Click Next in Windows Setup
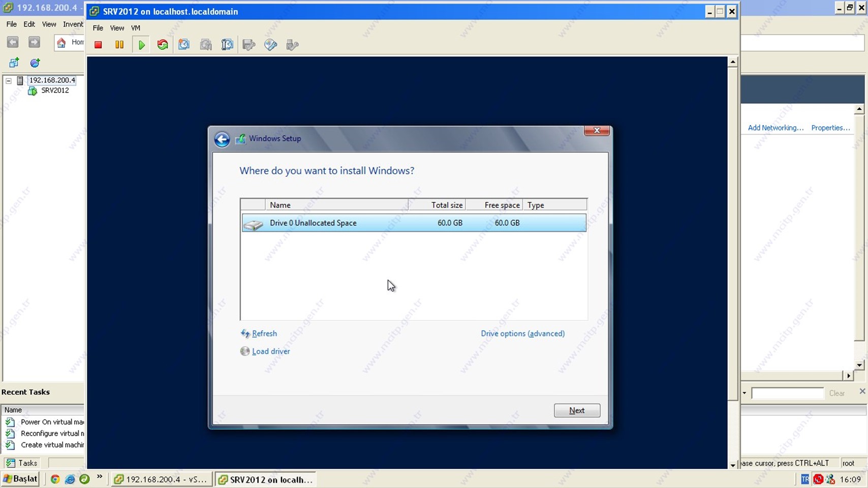Image resolution: width=868 pixels, height=488 pixels. (x=577, y=410)
